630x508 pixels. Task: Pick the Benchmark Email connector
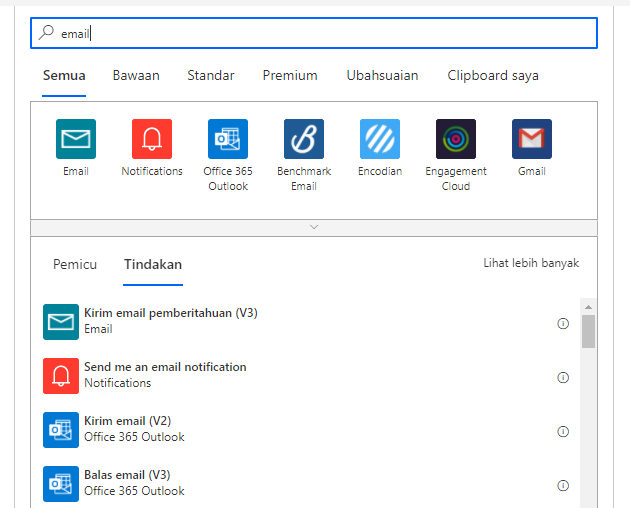pyautogui.click(x=304, y=139)
